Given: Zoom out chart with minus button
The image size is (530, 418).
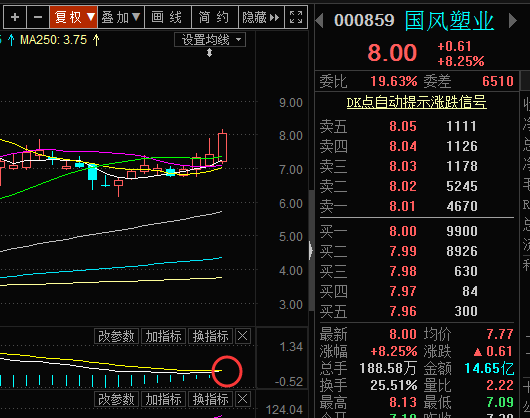Looking at the screenshot, I should 38,17.
